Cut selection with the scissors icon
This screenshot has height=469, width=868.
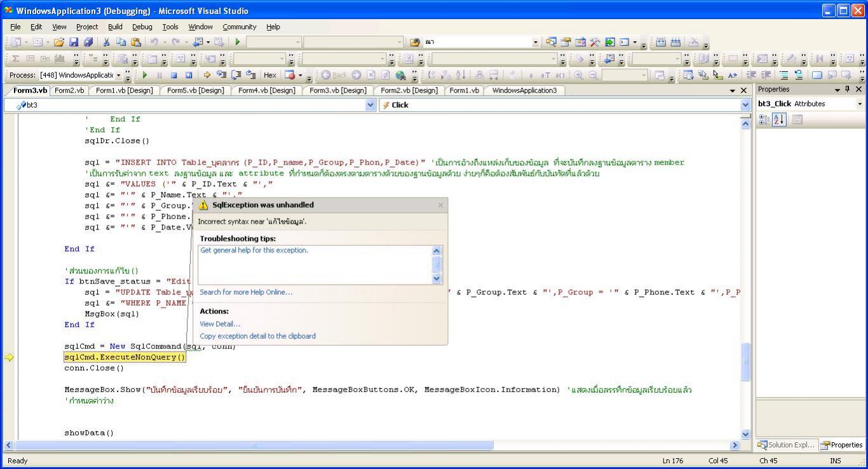106,42
